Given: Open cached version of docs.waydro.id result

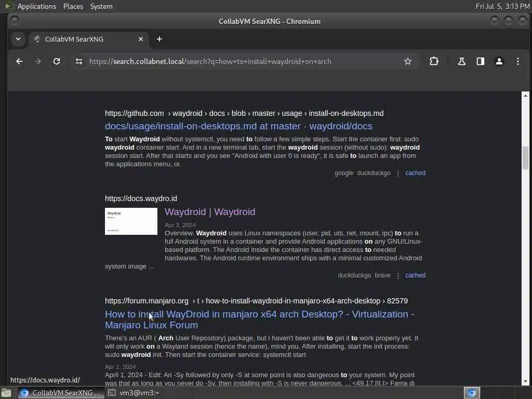Looking at the screenshot, I should (415, 275).
